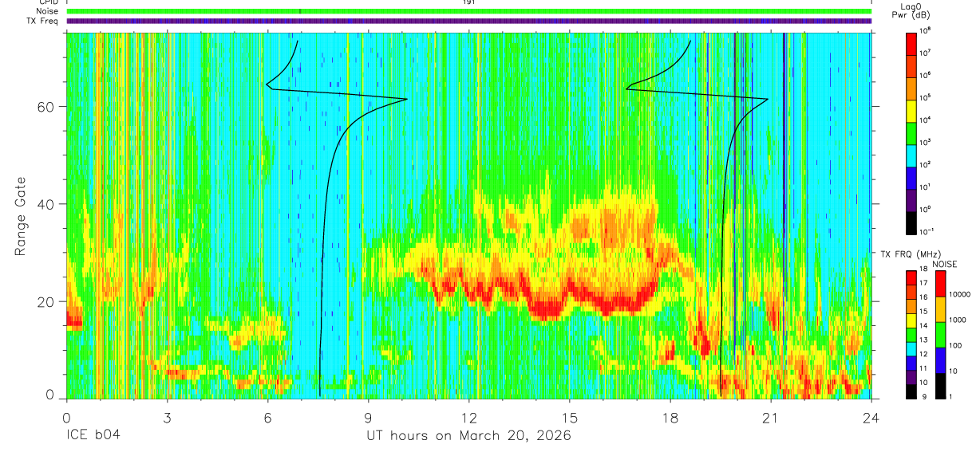Click the green segment of TX FRQ colorbar
Screen dimensions: 980x452
click(x=911, y=333)
